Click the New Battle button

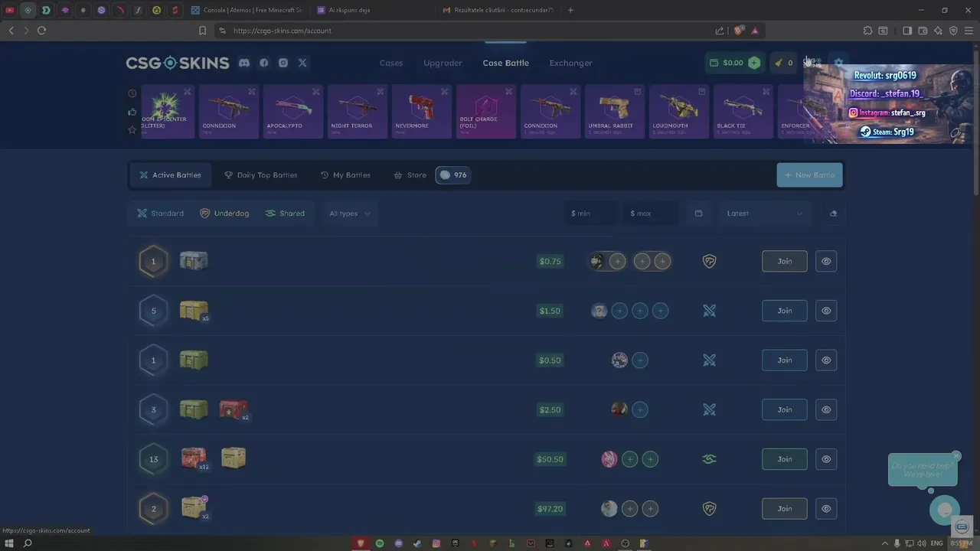(809, 175)
